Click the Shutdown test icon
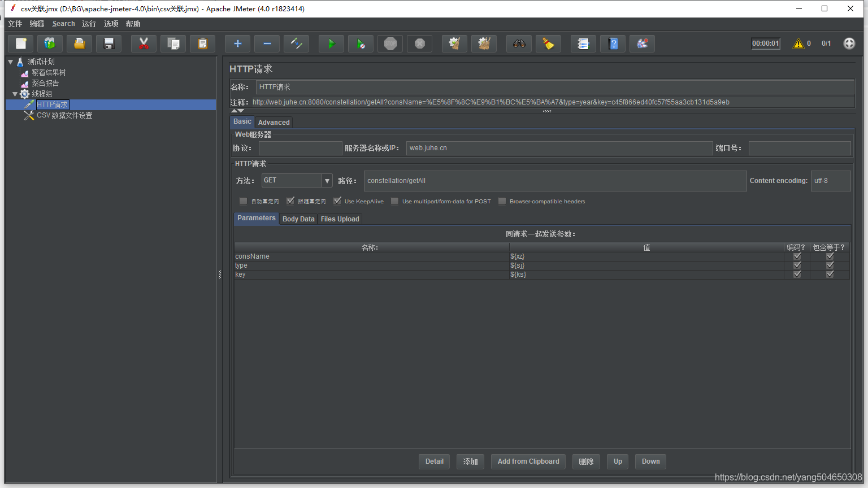This screenshot has height=488, width=868. (420, 43)
